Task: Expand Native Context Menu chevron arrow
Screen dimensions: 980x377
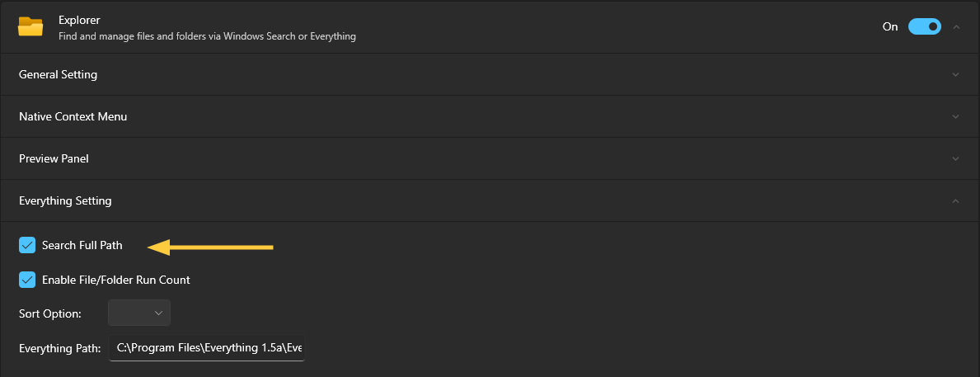Action: [956, 116]
